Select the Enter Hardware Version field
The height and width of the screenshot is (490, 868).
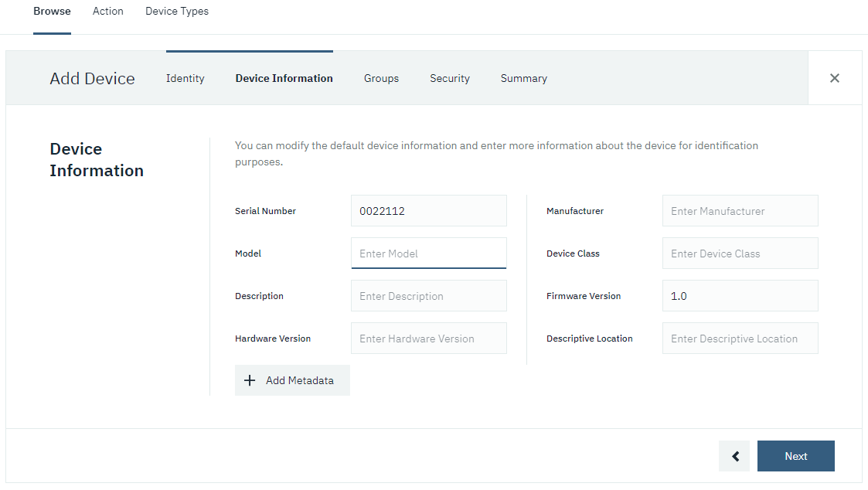428,338
